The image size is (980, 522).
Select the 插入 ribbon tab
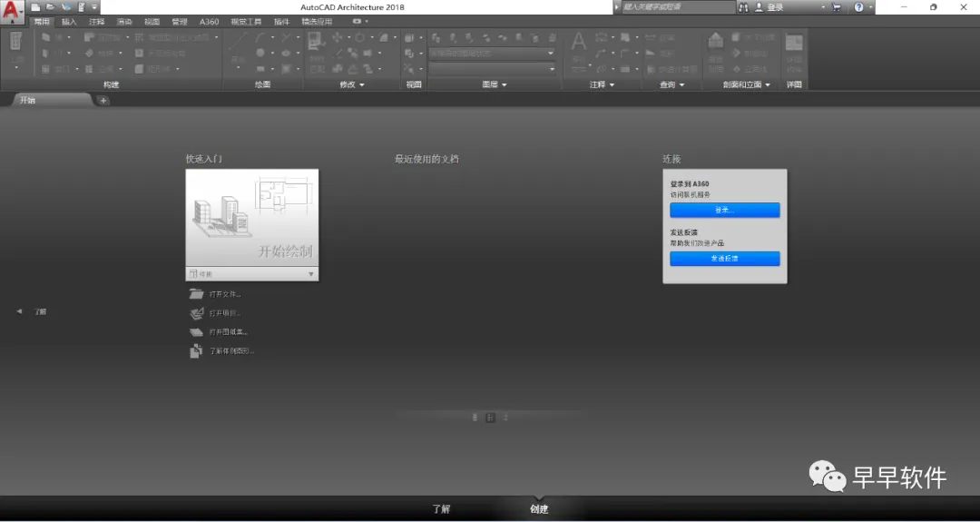[69, 22]
